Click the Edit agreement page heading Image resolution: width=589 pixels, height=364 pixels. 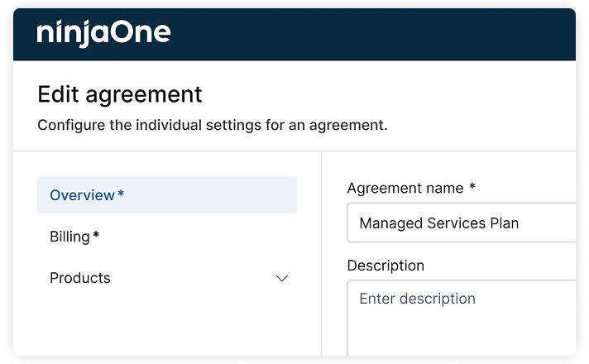pos(120,94)
